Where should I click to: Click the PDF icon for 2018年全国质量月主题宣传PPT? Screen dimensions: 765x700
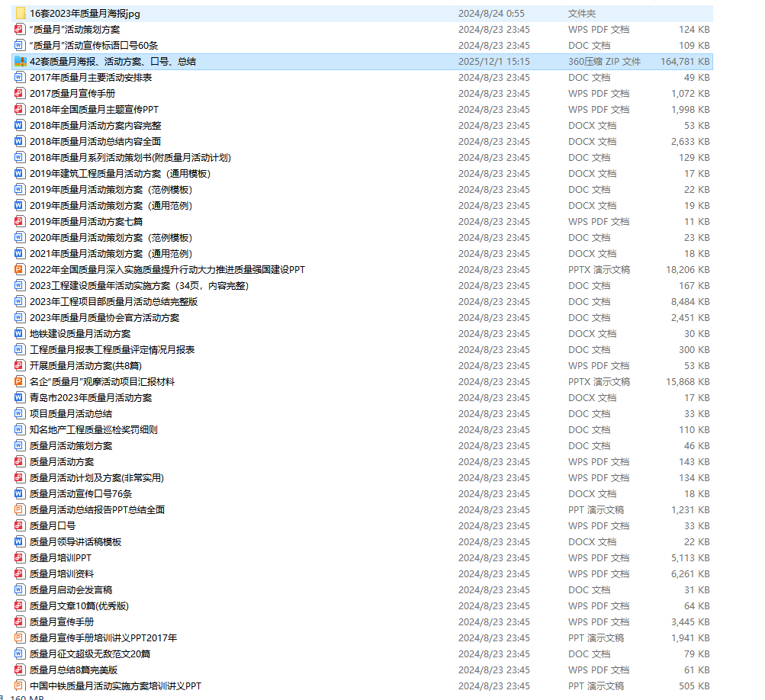[20, 109]
